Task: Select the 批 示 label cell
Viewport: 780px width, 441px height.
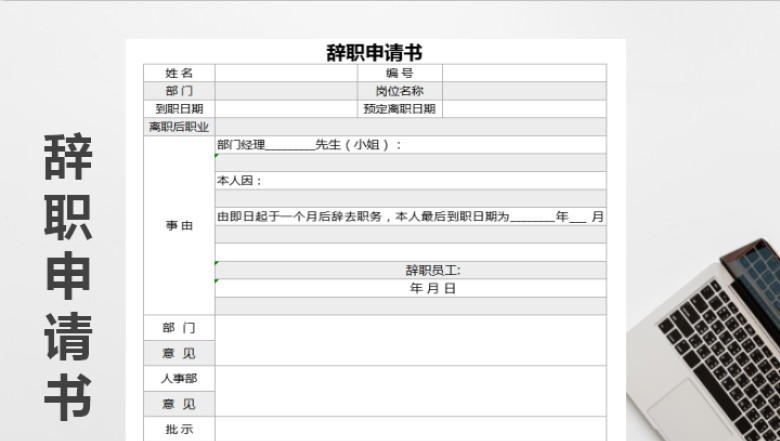Action: [x=179, y=429]
